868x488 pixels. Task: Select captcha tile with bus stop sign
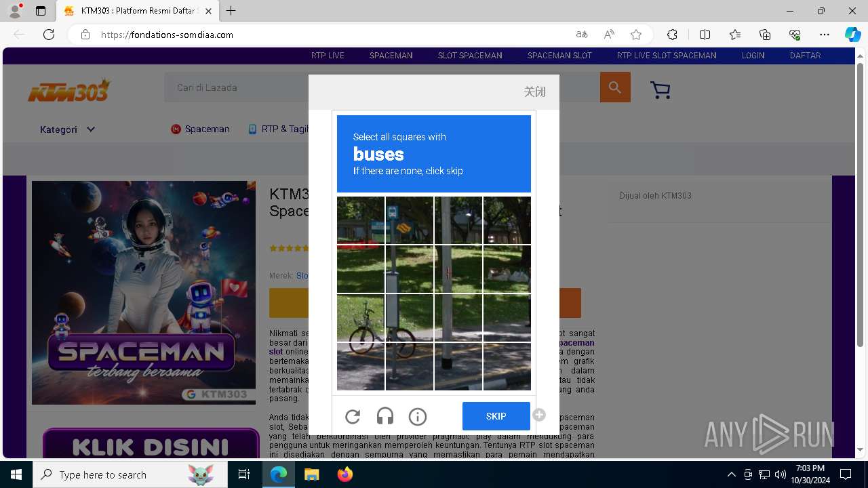[x=410, y=220]
